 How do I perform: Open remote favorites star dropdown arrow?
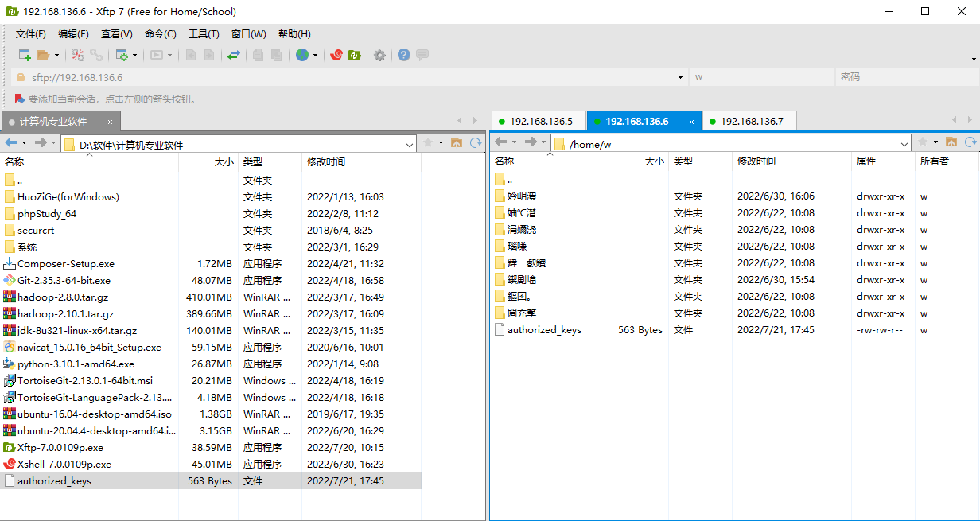coord(935,142)
